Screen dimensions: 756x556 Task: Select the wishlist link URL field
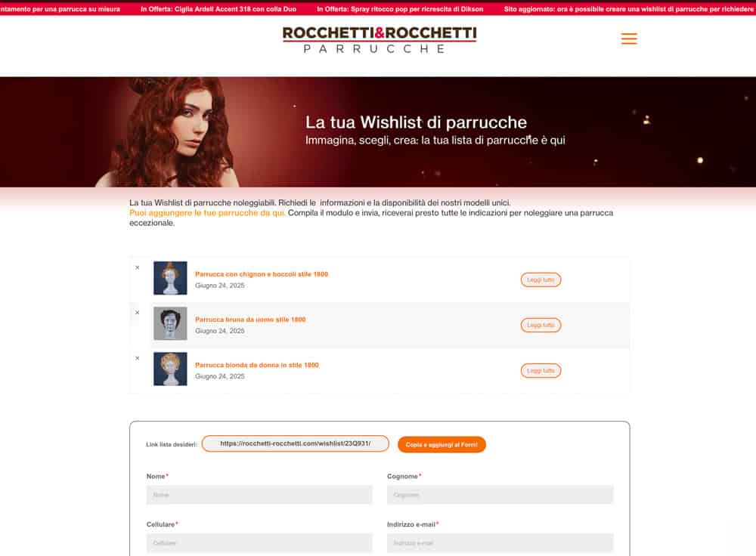295,443
